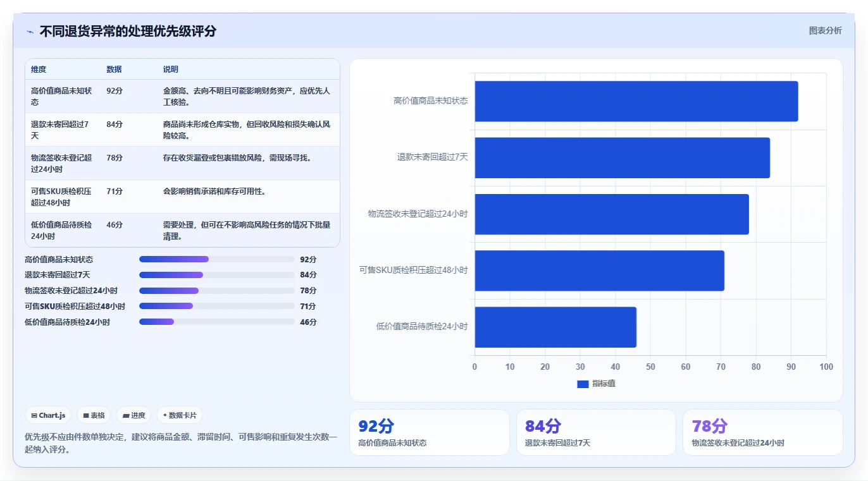Click the chart bar for 物流签收未登记超过24小时

click(x=612, y=214)
